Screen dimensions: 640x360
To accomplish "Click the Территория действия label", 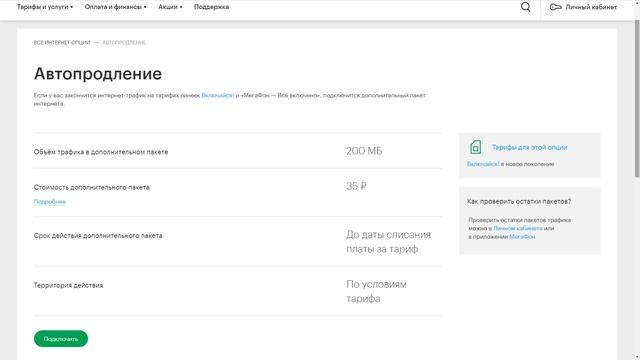I will click(x=68, y=285).
